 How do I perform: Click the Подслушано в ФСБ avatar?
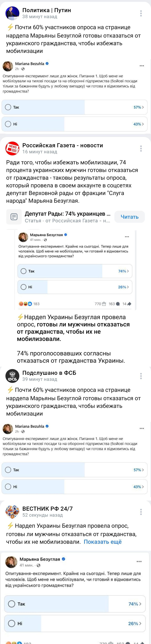[x=12, y=376]
